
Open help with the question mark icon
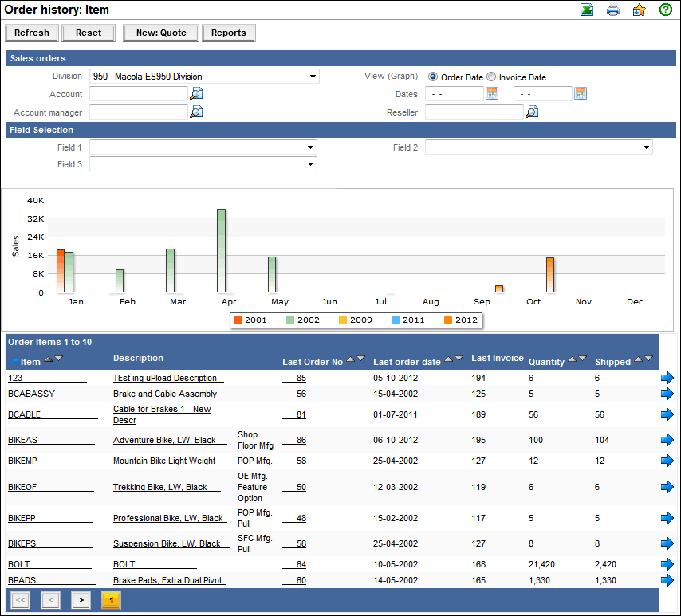coord(665,10)
